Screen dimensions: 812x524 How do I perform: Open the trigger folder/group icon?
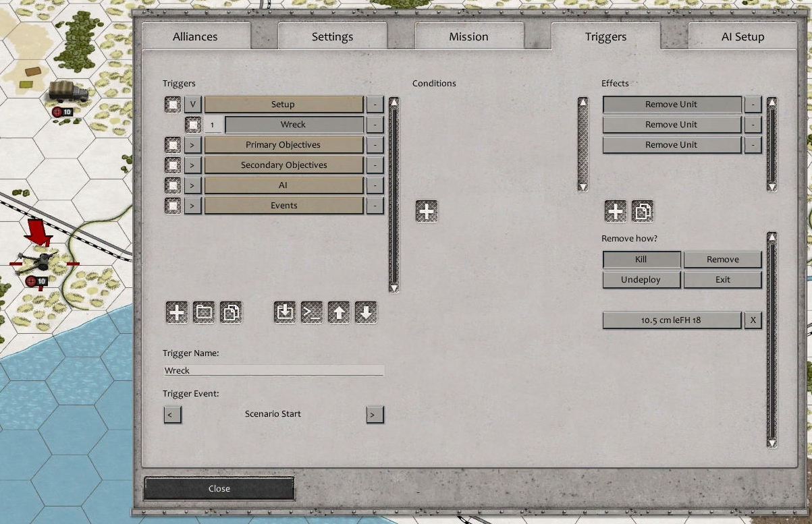point(204,312)
